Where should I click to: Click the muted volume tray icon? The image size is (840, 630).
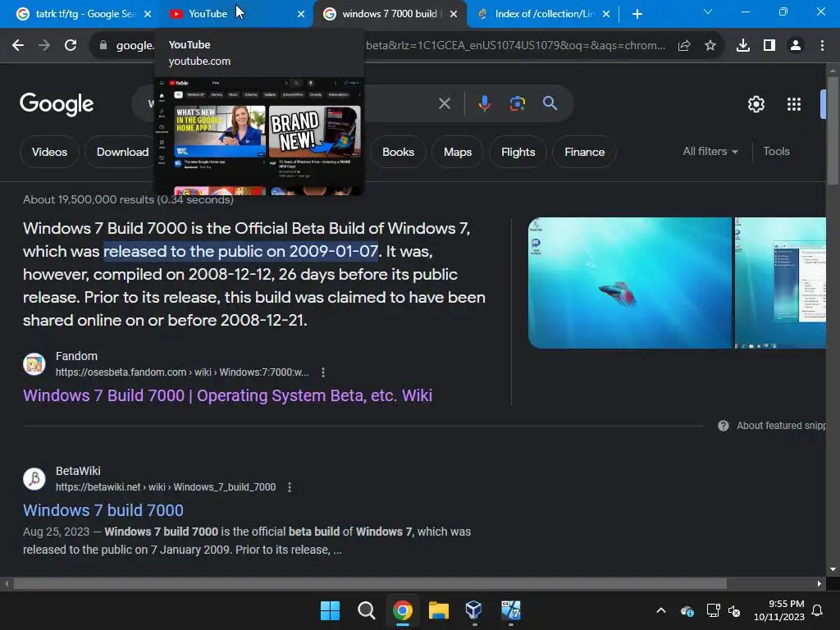tap(734, 610)
